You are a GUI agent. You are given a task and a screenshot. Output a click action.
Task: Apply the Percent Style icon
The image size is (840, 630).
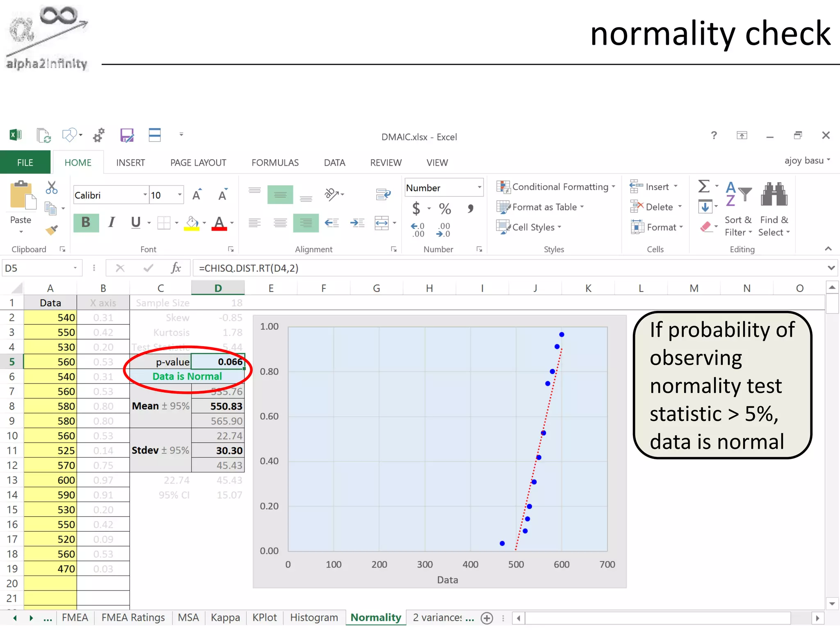pos(445,208)
